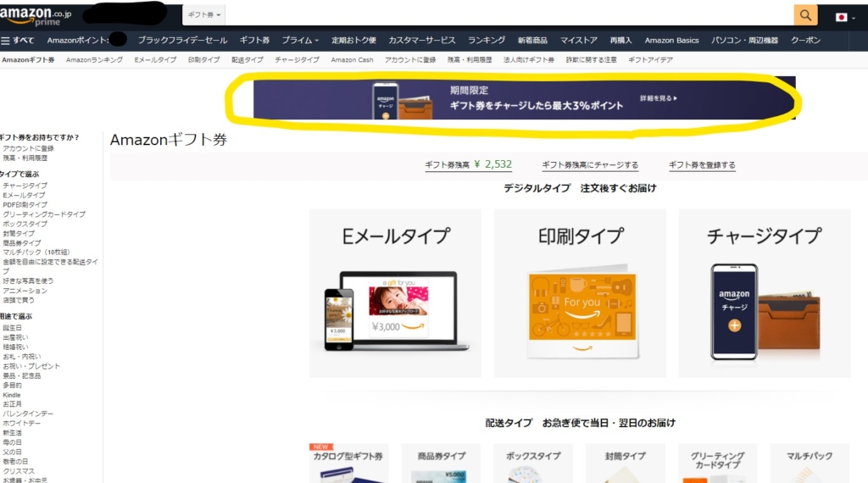Open パソコン・周辺機器 category

[744, 41]
